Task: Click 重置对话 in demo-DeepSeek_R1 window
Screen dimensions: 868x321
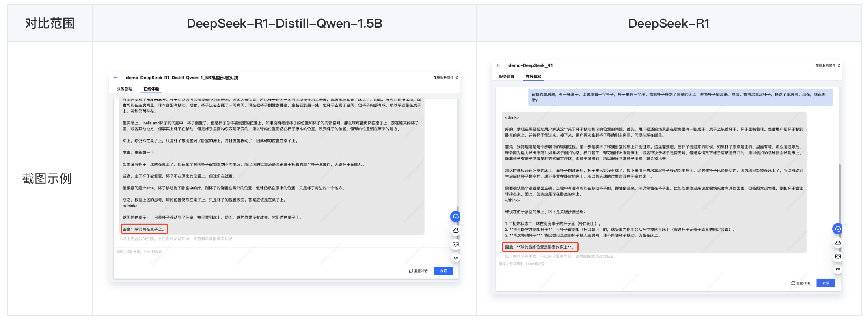Action: pos(800,283)
